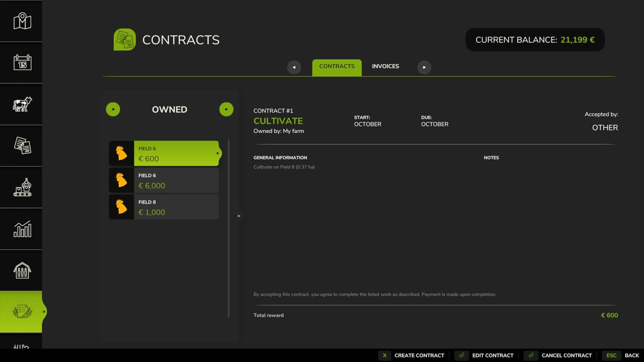
Task: Switch to the INVOICES tab
Action: (x=385, y=66)
